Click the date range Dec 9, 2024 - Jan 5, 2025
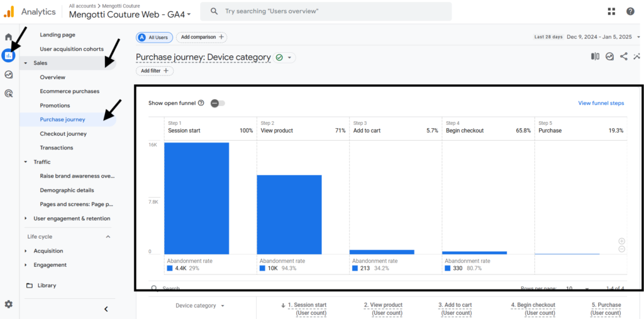 click(x=599, y=37)
